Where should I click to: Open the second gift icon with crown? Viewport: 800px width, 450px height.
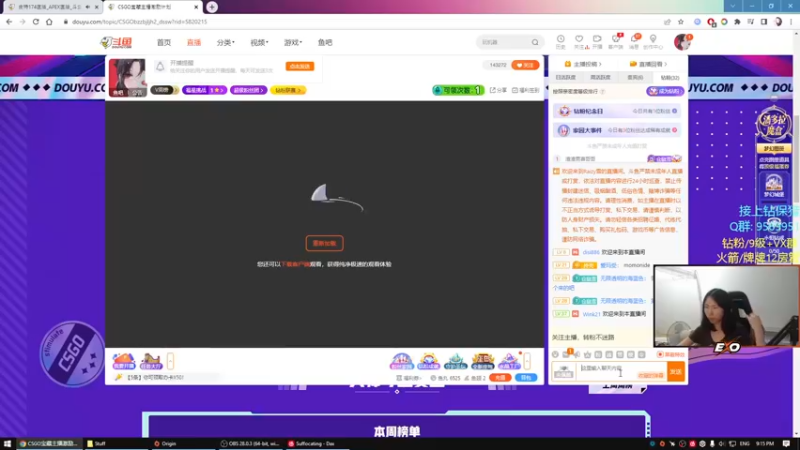[428, 361]
